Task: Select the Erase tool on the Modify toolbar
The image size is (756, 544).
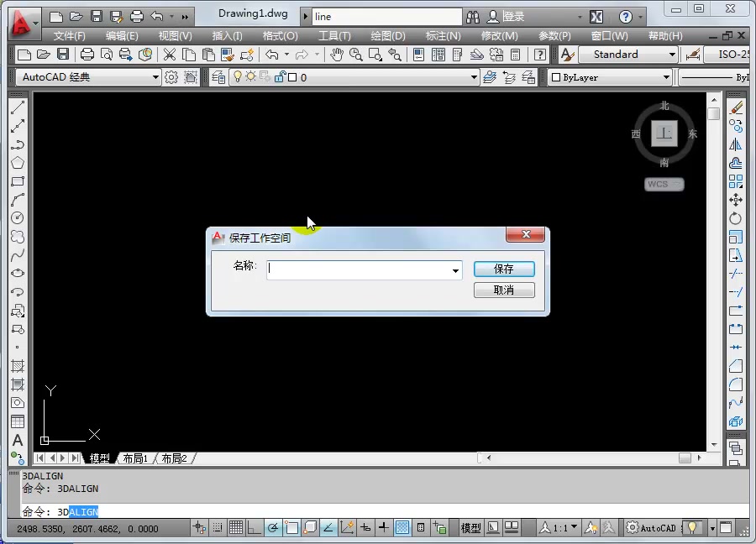Action: click(736, 107)
